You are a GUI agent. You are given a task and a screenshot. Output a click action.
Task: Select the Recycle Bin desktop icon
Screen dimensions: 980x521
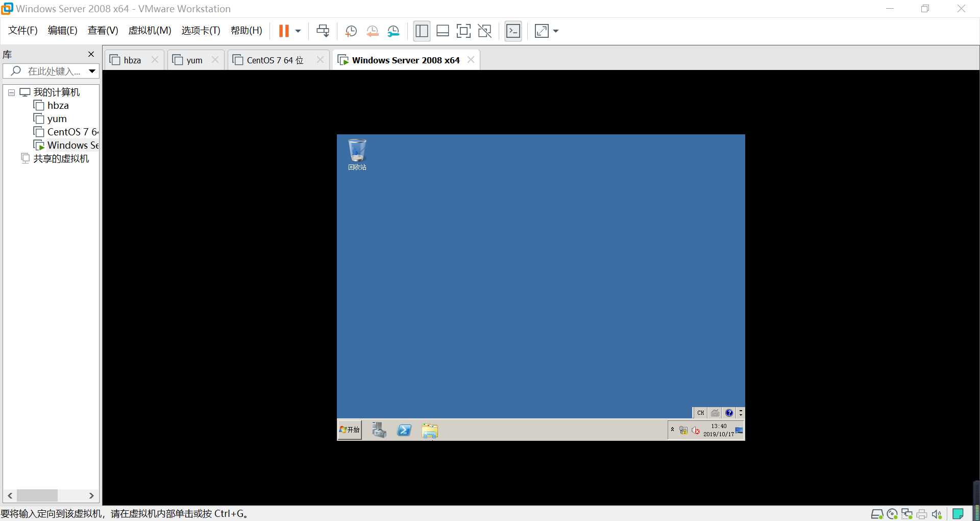[357, 154]
